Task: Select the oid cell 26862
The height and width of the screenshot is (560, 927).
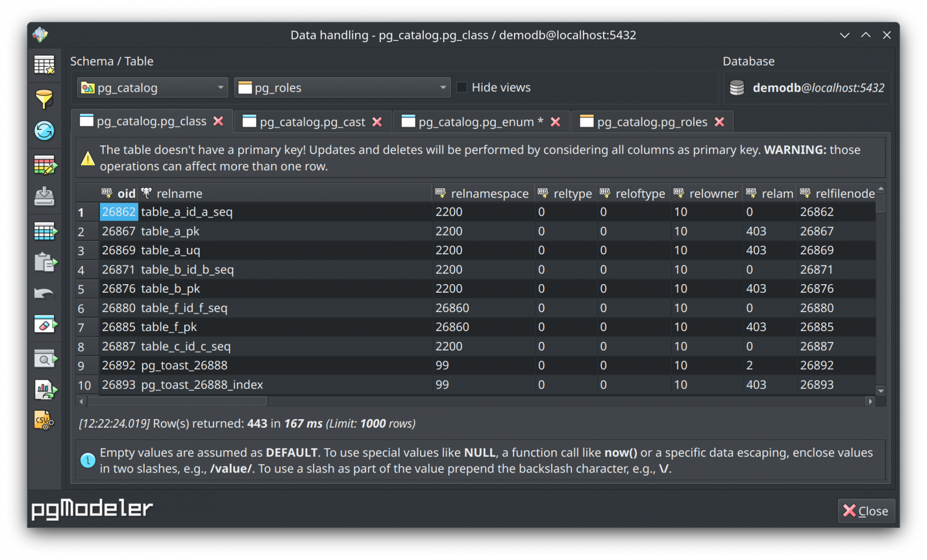Action: pos(119,212)
